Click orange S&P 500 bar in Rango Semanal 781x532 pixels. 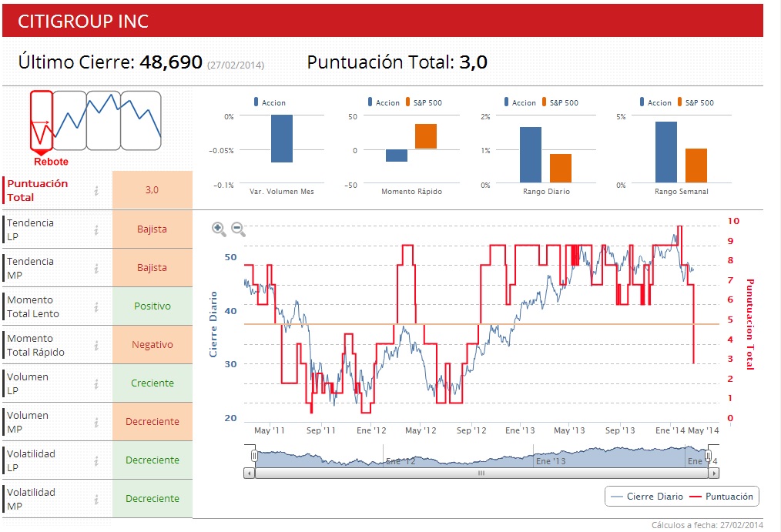(696, 166)
